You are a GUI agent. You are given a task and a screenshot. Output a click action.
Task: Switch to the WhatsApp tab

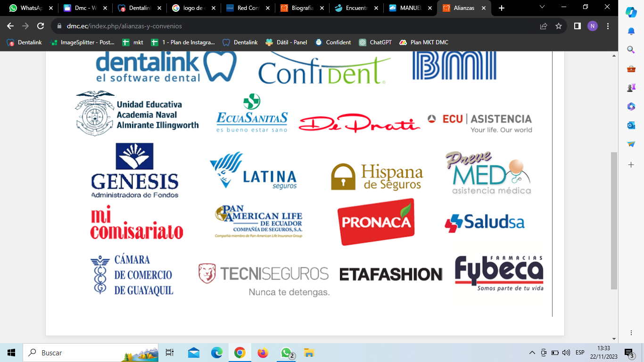[29, 8]
